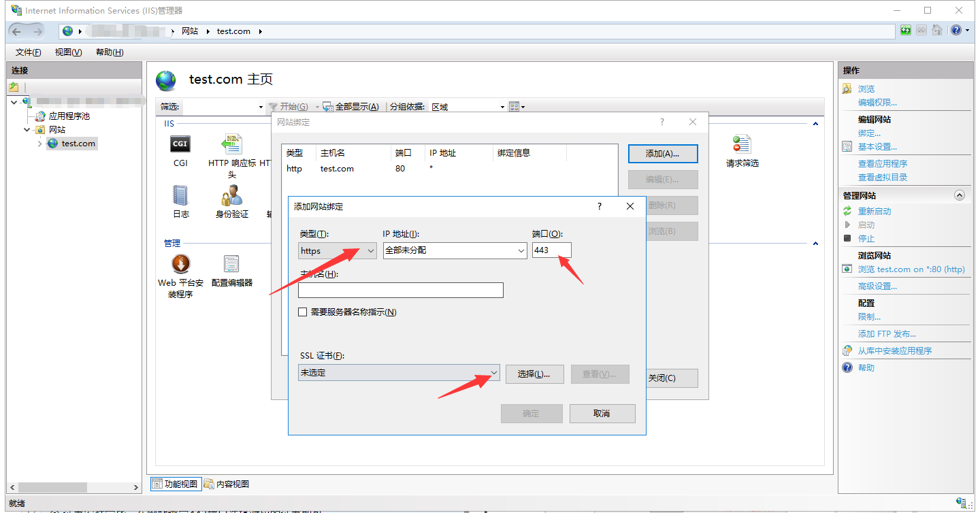This screenshot has height=513, width=980.
Task: Open the 日志 logging icon
Action: coord(180,197)
